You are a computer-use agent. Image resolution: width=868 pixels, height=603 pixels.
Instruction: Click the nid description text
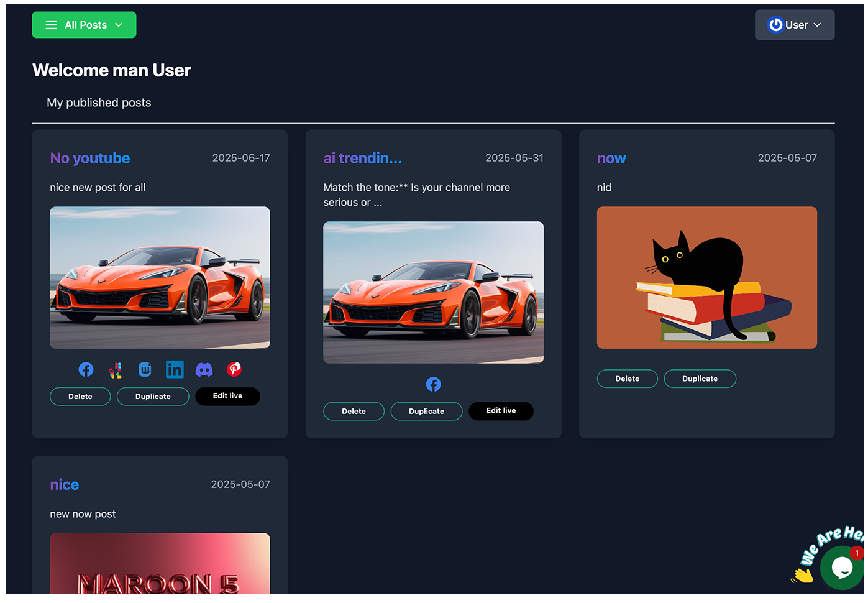coord(604,188)
